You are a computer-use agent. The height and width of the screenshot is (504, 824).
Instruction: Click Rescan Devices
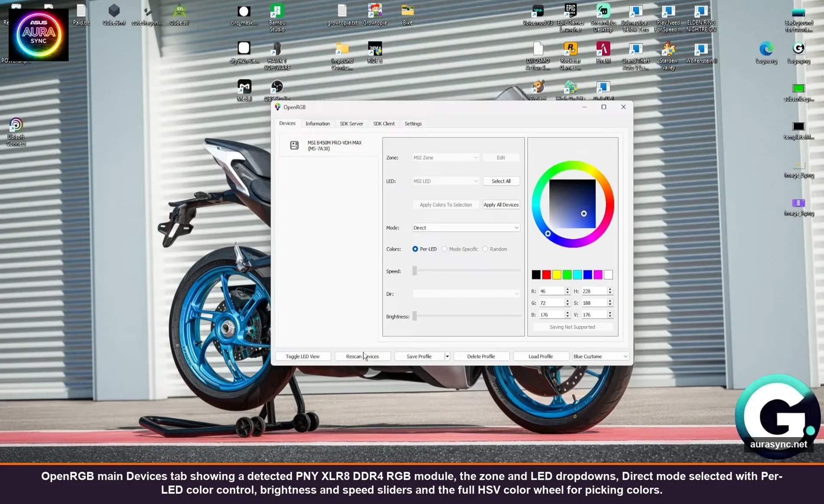coord(363,356)
